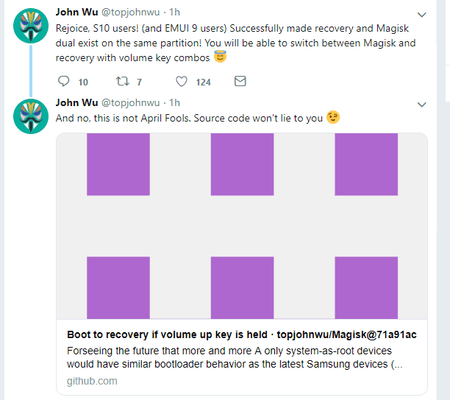Click the halo smiley emoji
The image size is (450, 400).
point(220,57)
